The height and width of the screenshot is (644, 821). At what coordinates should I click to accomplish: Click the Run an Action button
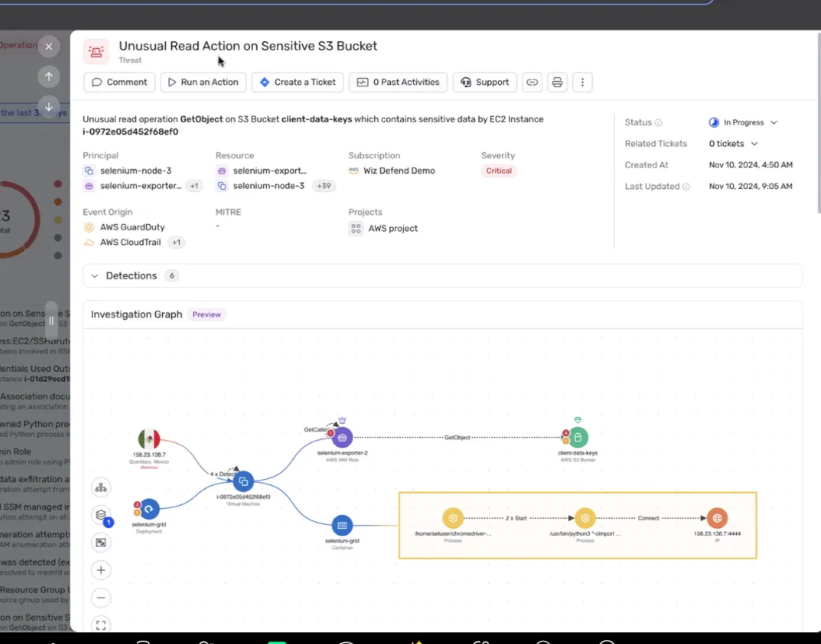coord(203,82)
